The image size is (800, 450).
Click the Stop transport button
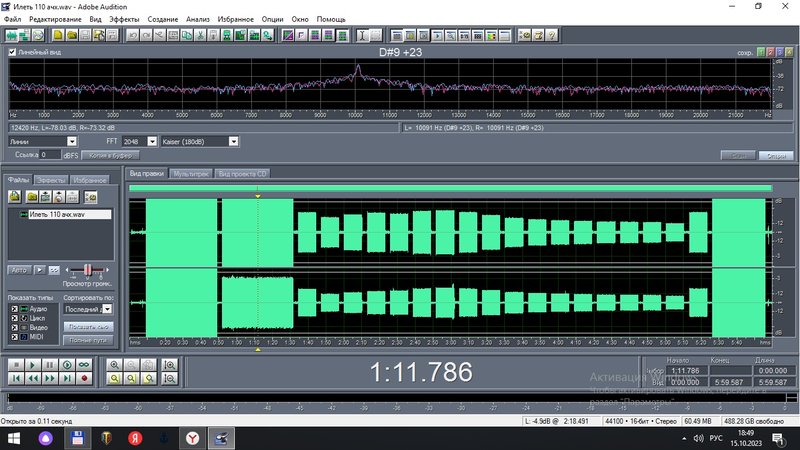click(16, 365)
